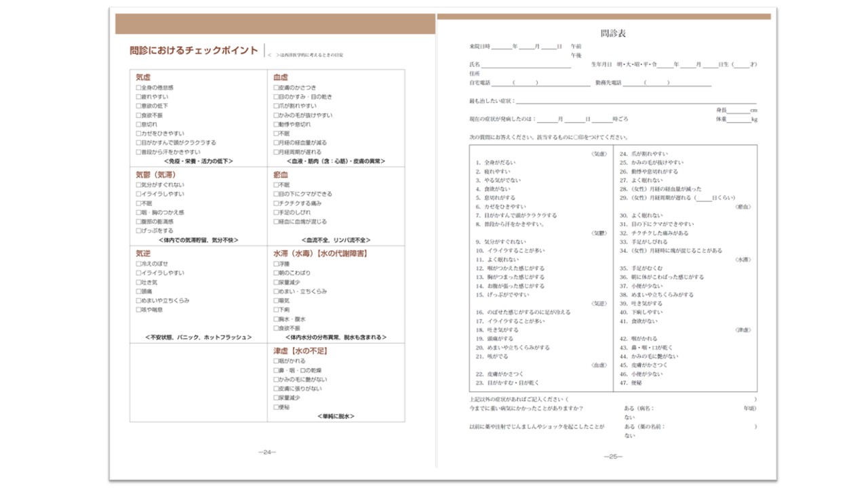Tick the 経血に血塊が混じる checkbox
This screenshot has width=868, height=488.
pyautogui.click(x=275, y=222)
